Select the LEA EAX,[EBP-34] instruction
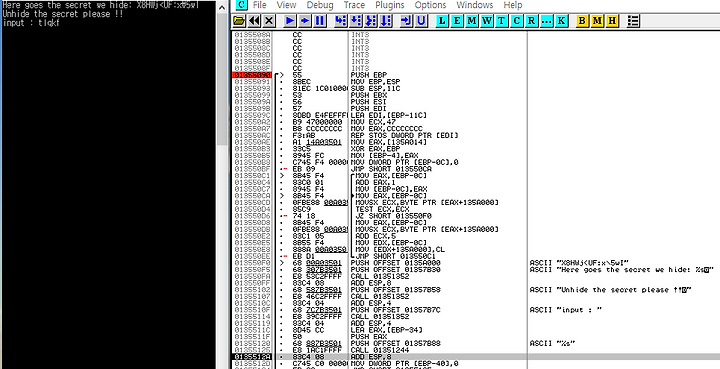The width and height of the screenshot is (720, 369). [x=387, y=330]
